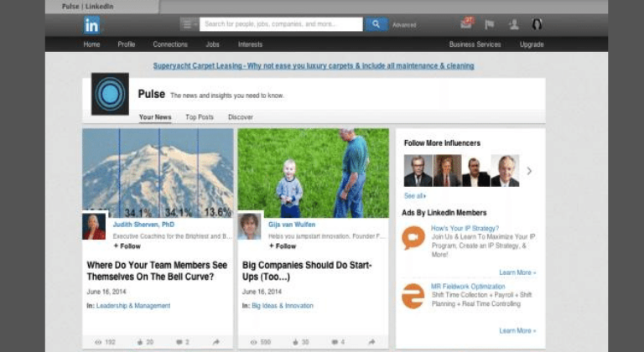Open the child and man on grass image

[314, 173]
